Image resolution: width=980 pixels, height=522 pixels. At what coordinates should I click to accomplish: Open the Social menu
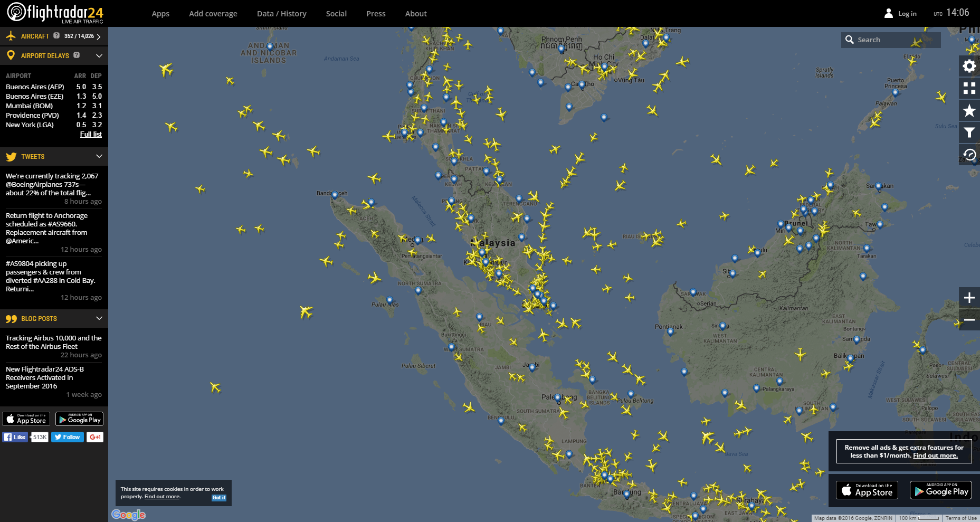click(x=336, y=14)
